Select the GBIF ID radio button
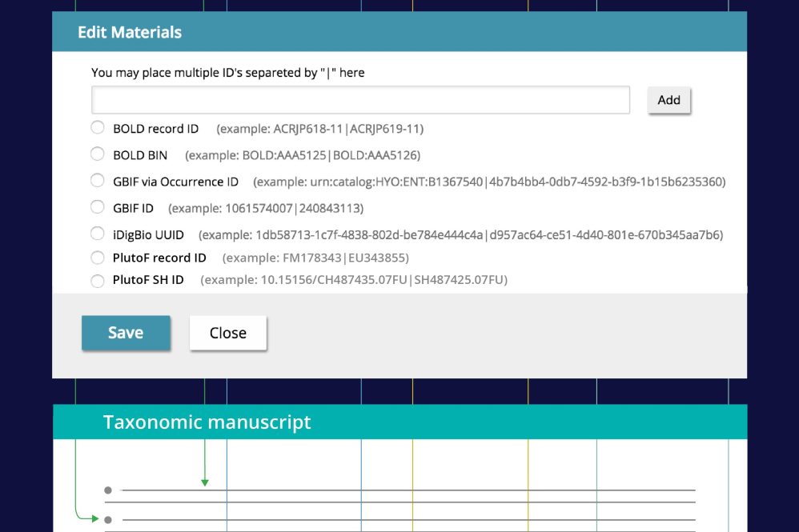Viewport: 799px width, 532px height. click(98, 207)
